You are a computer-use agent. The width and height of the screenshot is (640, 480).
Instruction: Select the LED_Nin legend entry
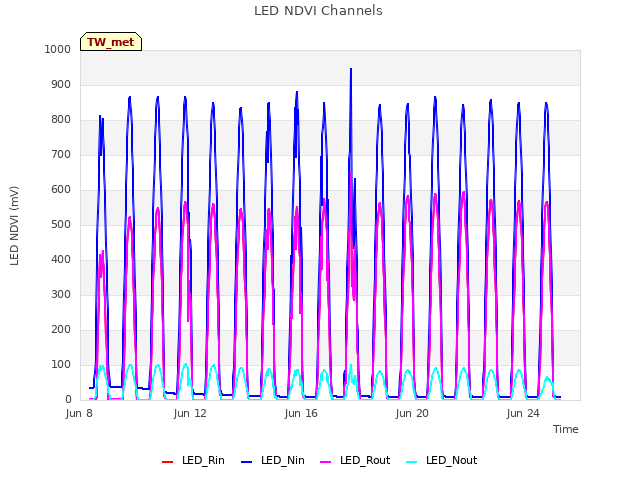(x=273, y=460)
